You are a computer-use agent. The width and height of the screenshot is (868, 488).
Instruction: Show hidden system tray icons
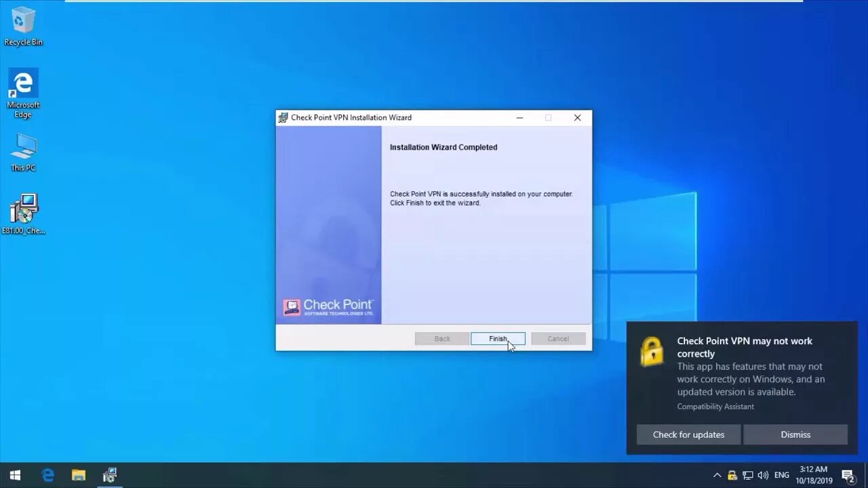pos(717,475)
